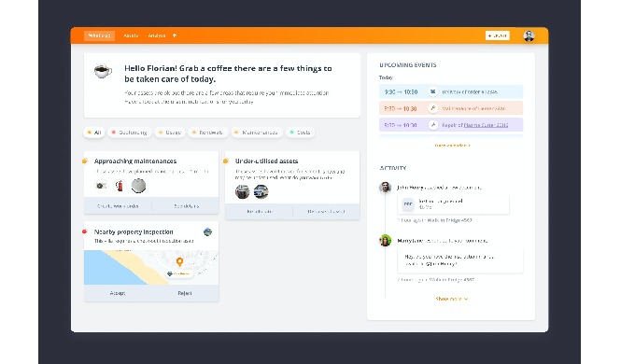Open the user profile avatar in header

529,35
